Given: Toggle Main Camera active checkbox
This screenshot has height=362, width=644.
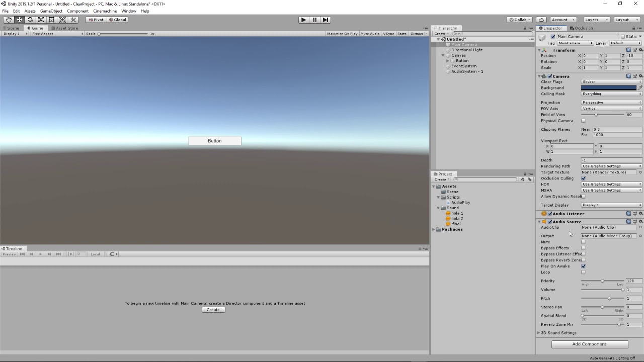Looking at the screenshot, I should click(x=553, y=37).
